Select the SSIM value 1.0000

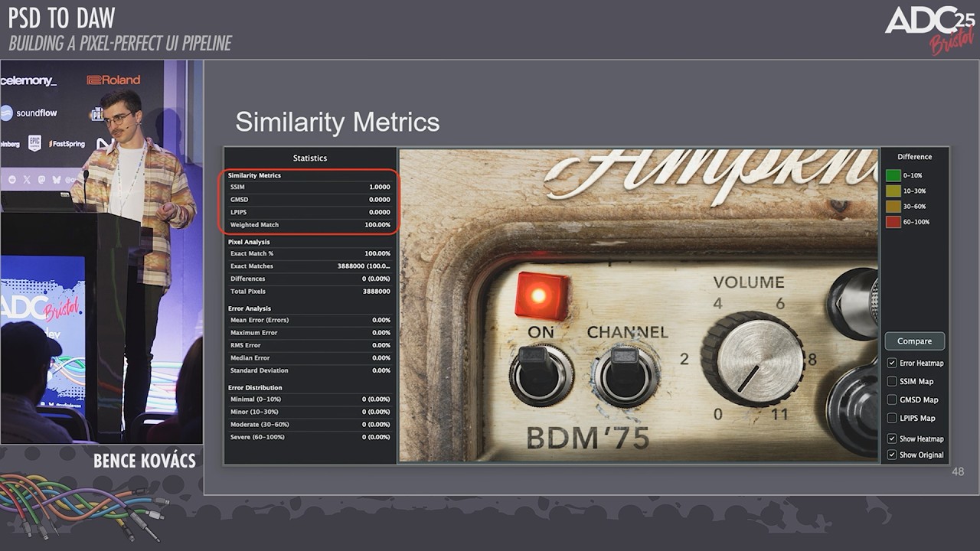click(380, 187)
